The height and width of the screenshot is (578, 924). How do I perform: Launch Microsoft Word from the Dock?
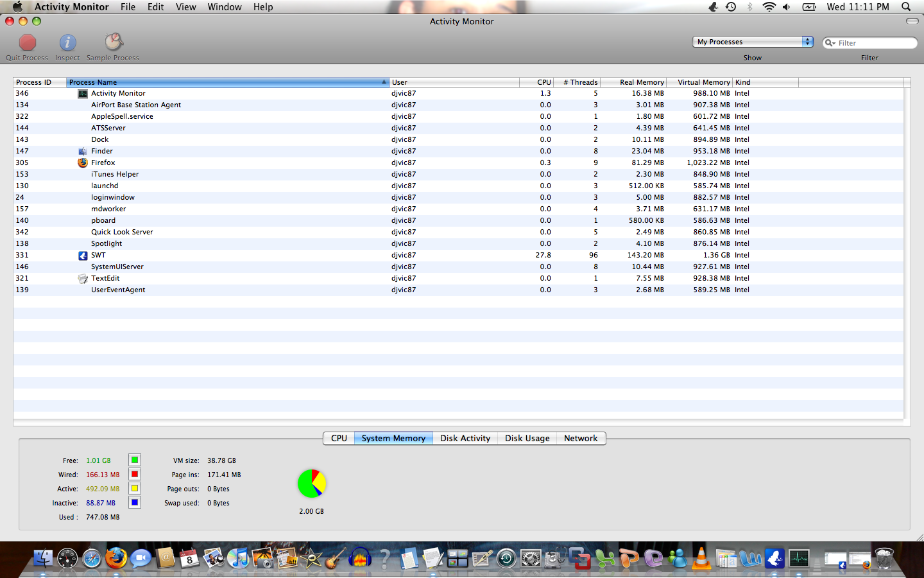coord(750,558)
